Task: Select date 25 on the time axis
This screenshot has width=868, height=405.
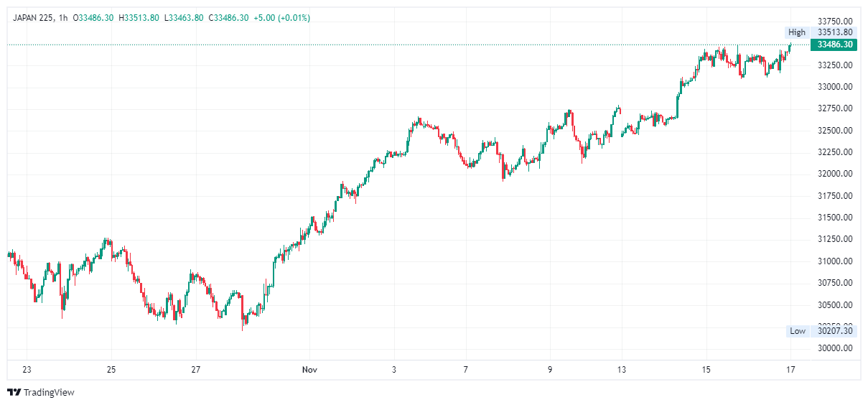Action: (x=111, y=370)
